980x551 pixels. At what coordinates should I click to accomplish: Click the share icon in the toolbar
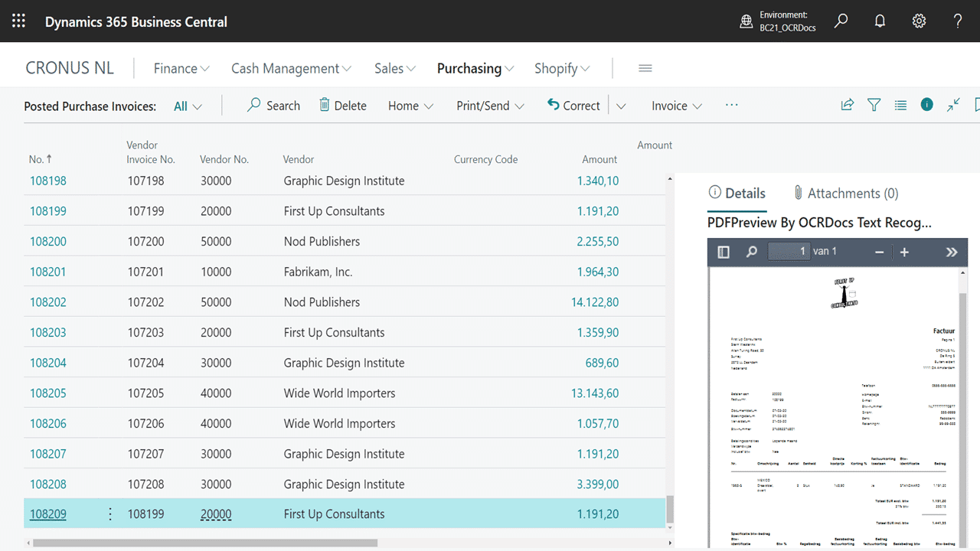pyautogui.click(x=847, y=106)
